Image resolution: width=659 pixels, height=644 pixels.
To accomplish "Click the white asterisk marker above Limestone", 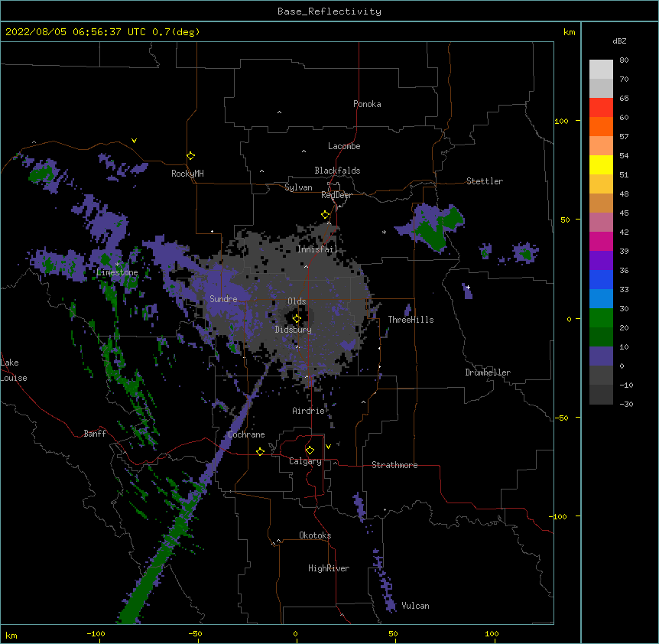I will [x=118, y=265].
